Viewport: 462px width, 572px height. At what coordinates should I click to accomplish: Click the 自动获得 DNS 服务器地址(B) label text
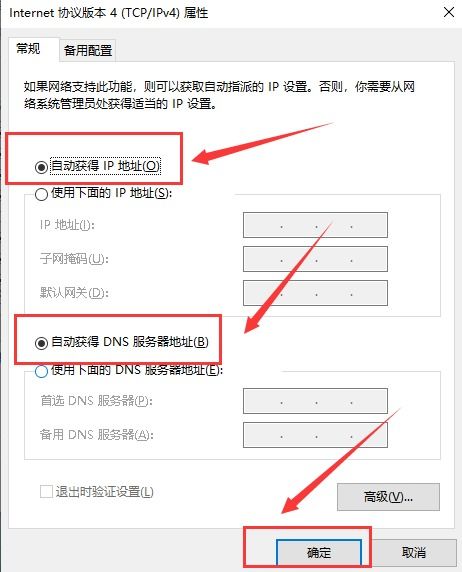click(130, 342)
